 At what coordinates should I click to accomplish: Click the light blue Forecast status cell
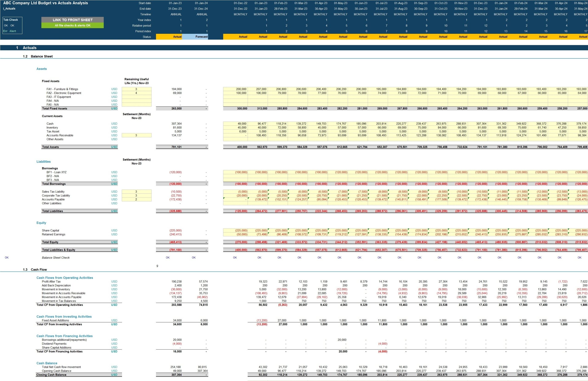[195, 37]
